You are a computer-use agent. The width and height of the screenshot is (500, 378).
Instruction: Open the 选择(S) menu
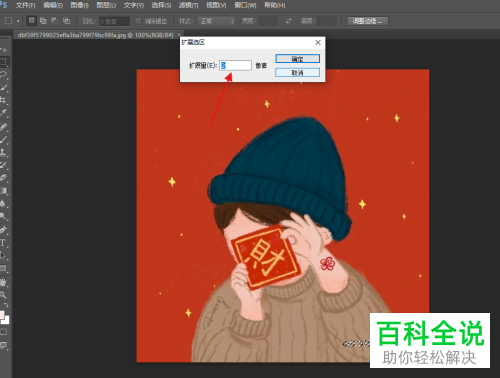click(x=161, y=5)
